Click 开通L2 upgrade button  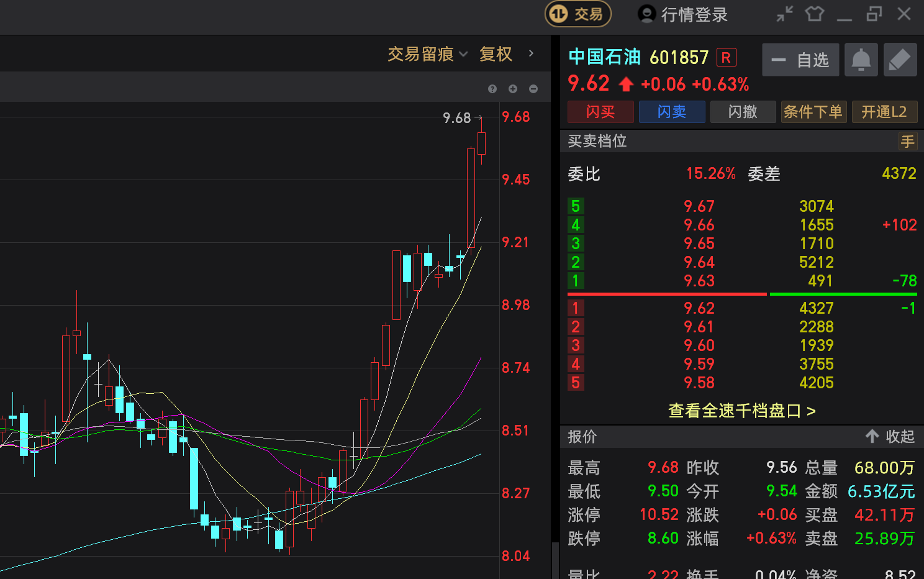[x=884, y=112]
